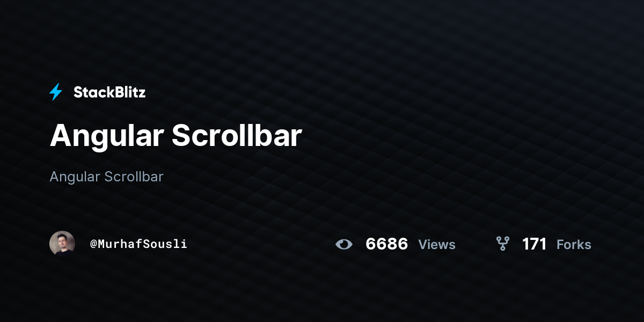Select the gray Angular Scrollbar subtitle
This screenshot has width=644, height=322.
[106, 177]
